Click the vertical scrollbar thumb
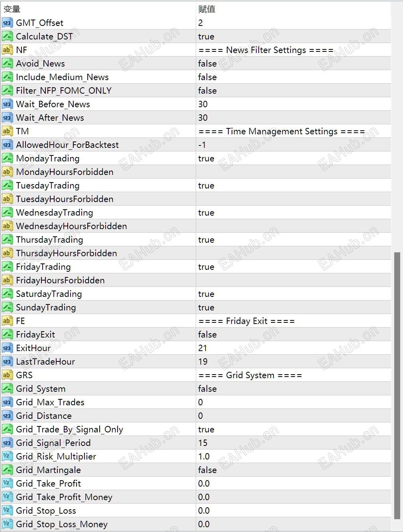403x532 pixels. [397, 386]
